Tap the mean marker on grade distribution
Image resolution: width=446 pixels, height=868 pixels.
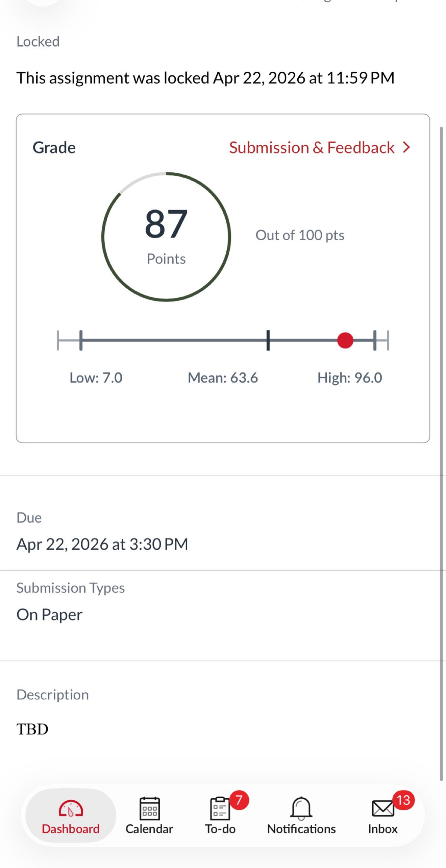pos(268,340)
